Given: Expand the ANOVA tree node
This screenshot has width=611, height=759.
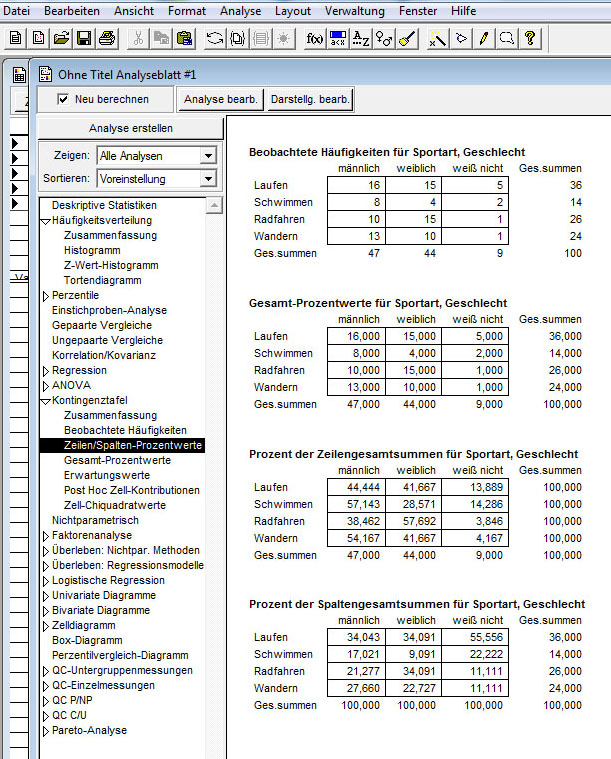Looking at the screenshot, I should coord(46,386).
